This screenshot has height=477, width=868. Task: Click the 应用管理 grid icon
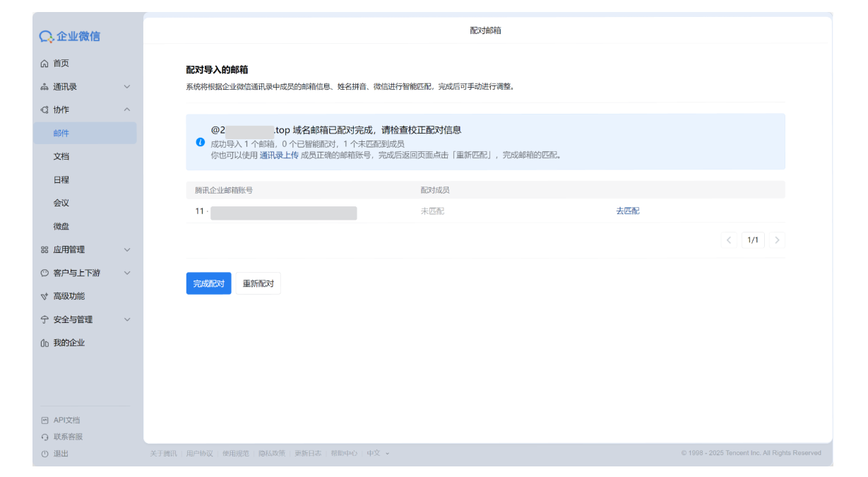pos(44,249)
